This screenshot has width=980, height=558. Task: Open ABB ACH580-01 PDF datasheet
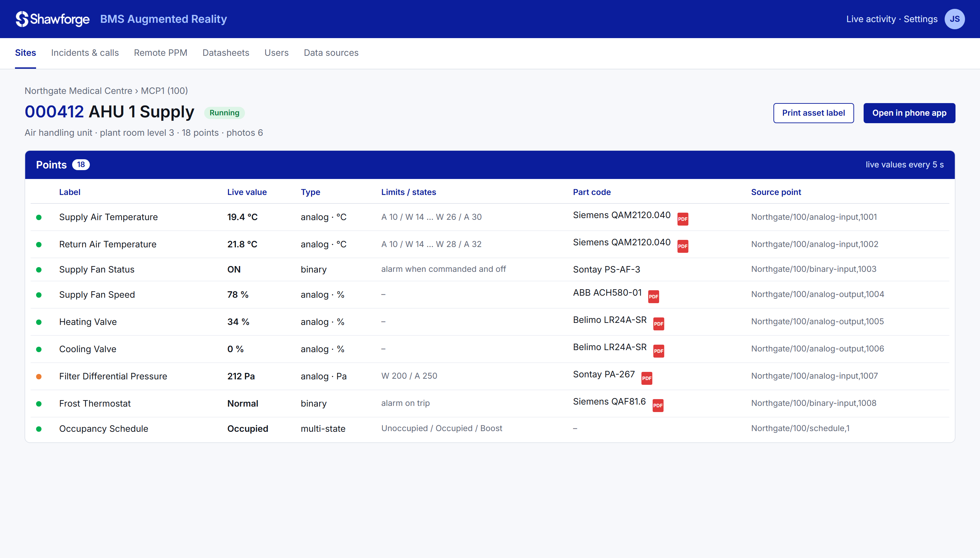pos(653,296)
